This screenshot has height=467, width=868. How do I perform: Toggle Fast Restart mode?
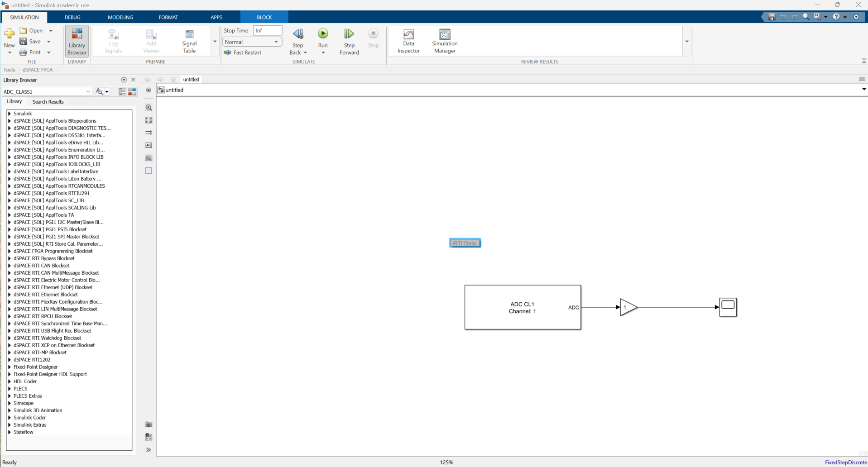[243, 53]
